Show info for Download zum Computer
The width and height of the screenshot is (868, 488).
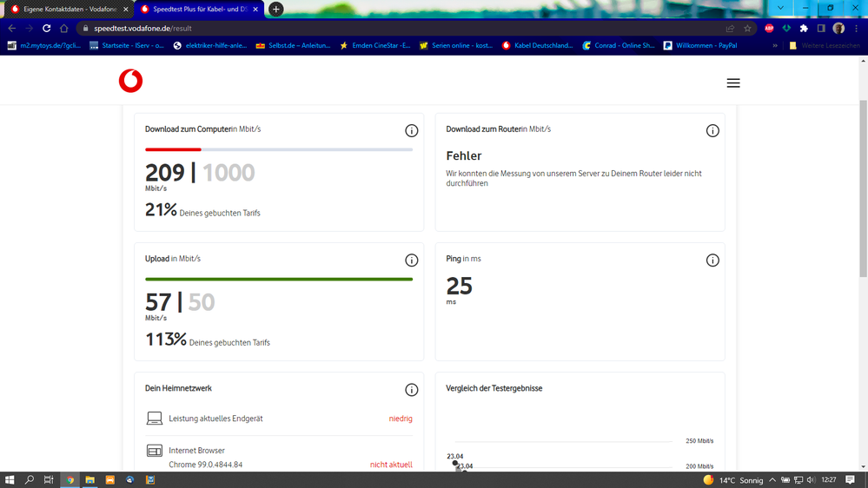[411, 130]
